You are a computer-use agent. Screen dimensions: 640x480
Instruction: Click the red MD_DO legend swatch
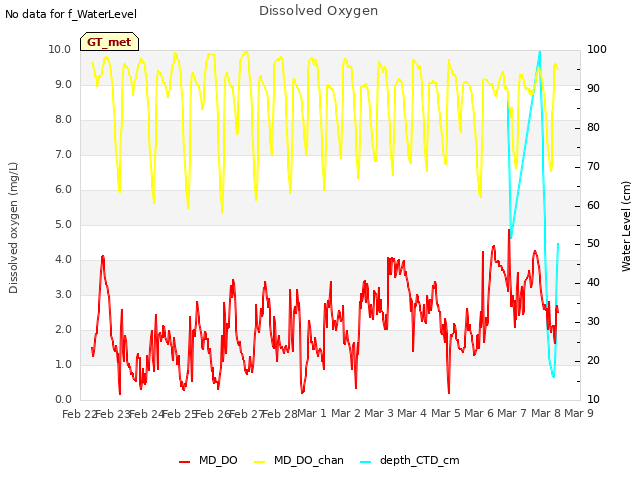coord(184,462)
